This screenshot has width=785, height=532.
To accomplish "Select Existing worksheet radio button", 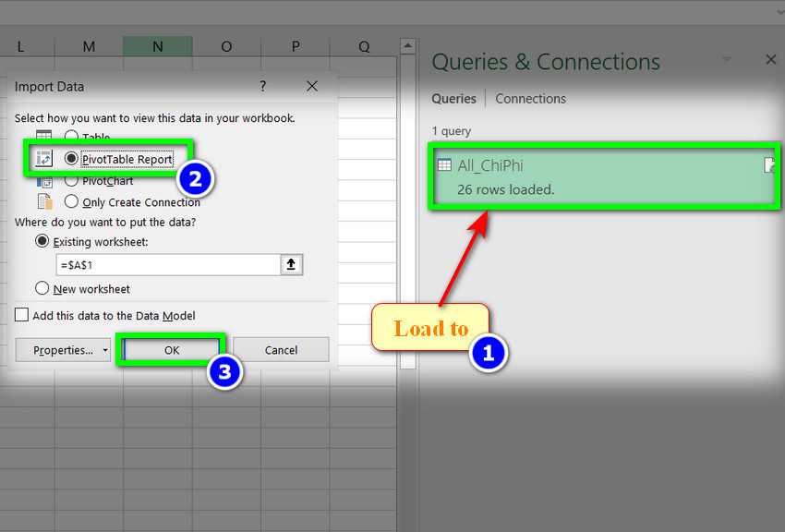I will click(42, 241).
